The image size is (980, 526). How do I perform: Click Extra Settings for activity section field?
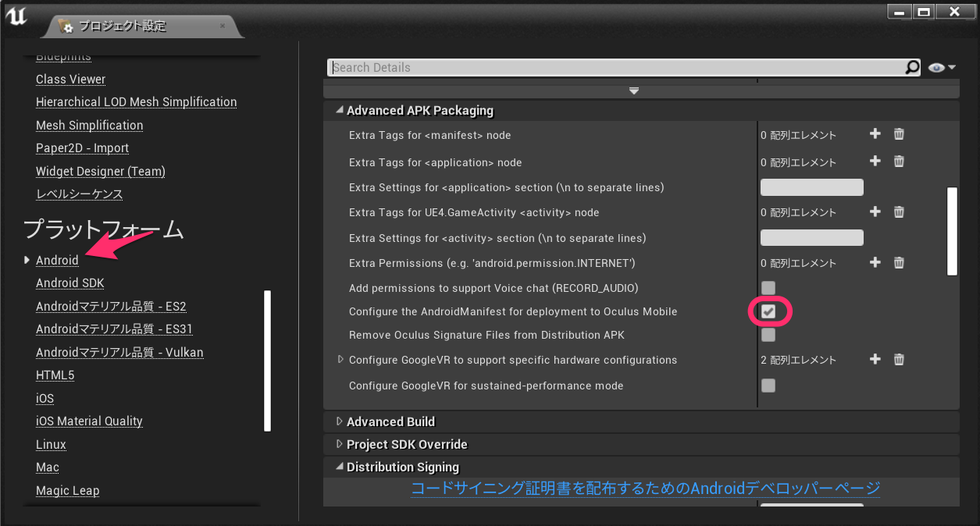pos(812,237)
